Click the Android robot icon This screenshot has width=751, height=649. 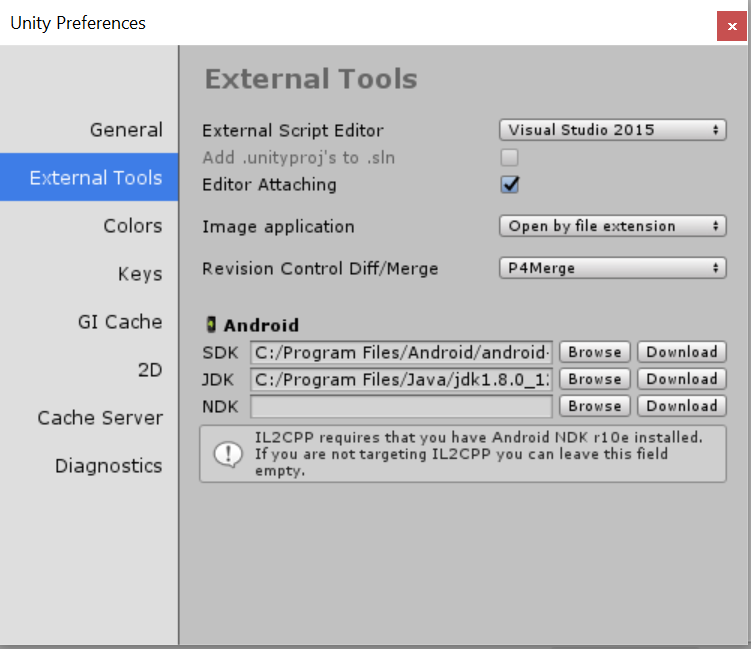coord(211,324)
